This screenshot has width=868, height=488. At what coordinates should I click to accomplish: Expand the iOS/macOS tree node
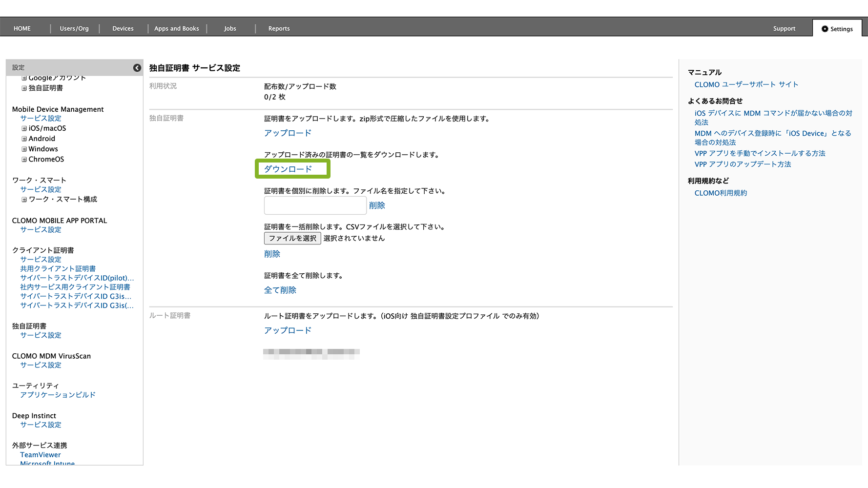(24, 128)
